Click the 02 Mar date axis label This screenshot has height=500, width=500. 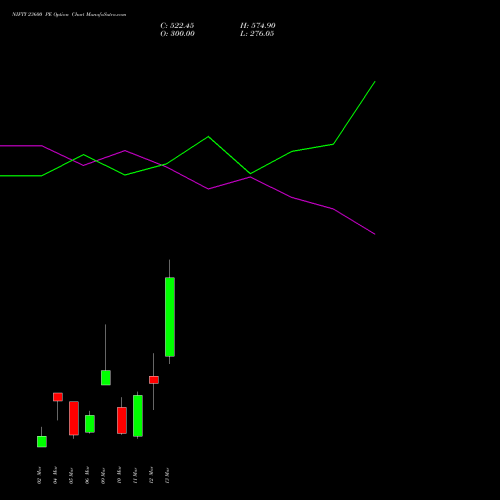click(39, 475)
